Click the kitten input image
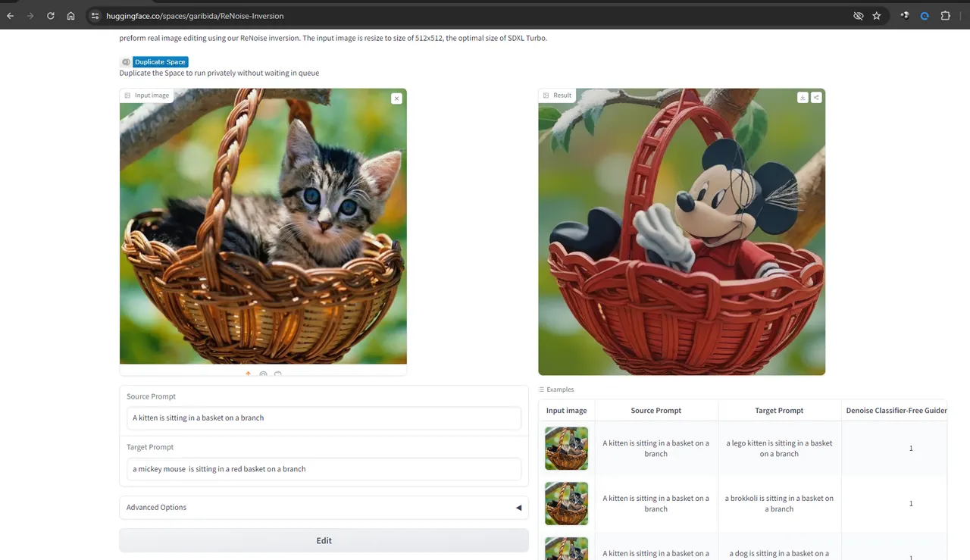This screenshot has width=970, height=560. pyautogui.click(x=263, y=227)
